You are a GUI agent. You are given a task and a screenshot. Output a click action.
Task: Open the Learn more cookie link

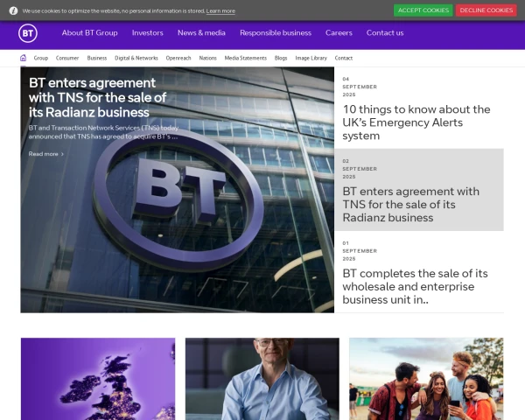(220, 11)
